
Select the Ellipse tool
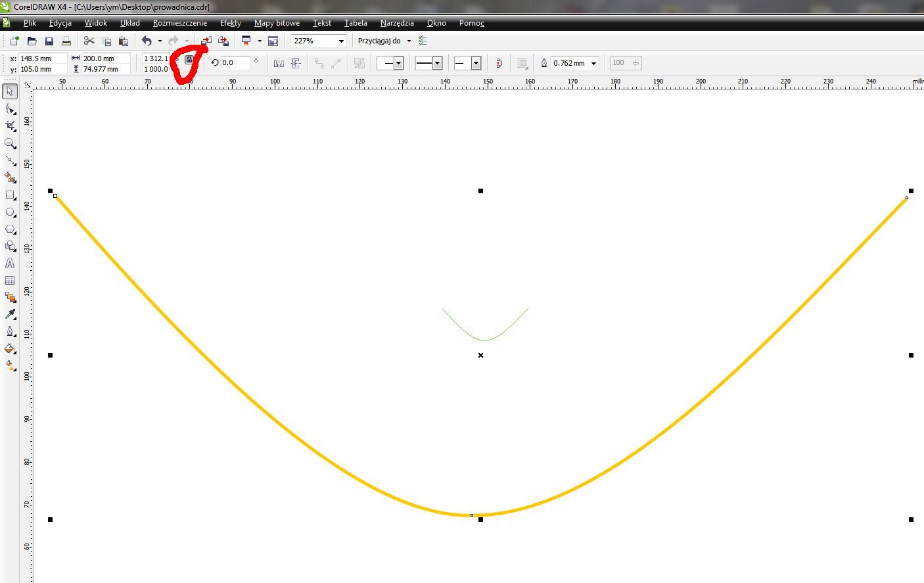coord(10,212)
